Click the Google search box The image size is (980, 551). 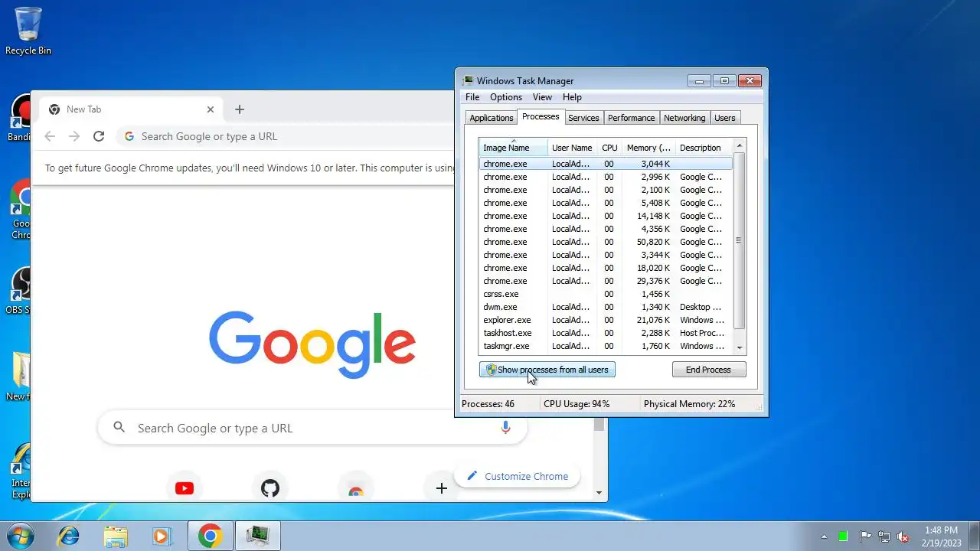tap(312, 428)
